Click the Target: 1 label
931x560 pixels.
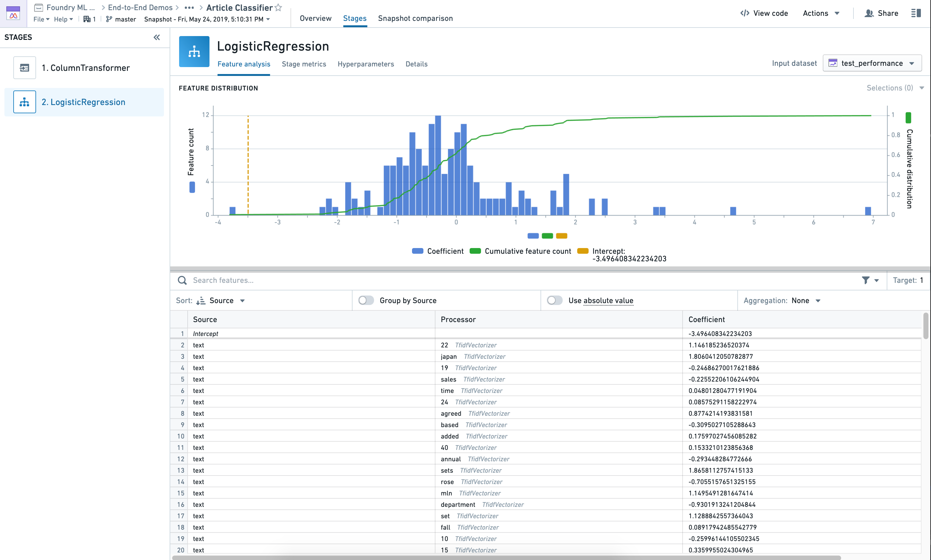908,280
